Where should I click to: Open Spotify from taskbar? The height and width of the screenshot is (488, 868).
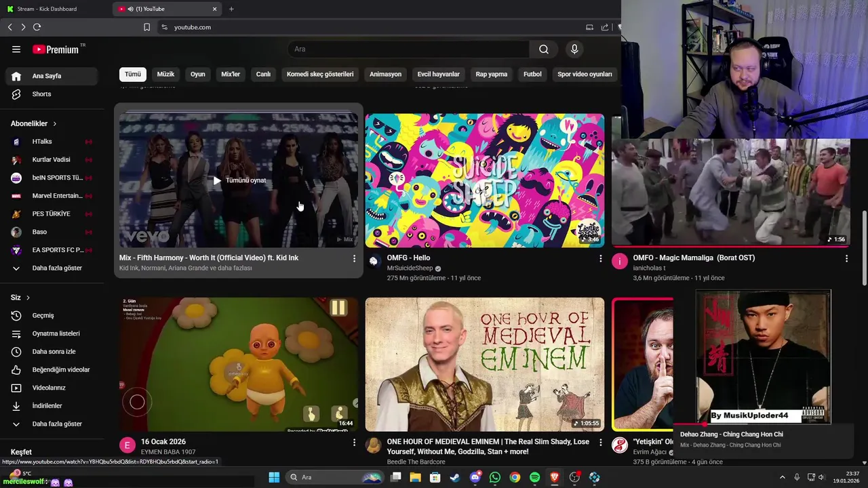[534, 477]
